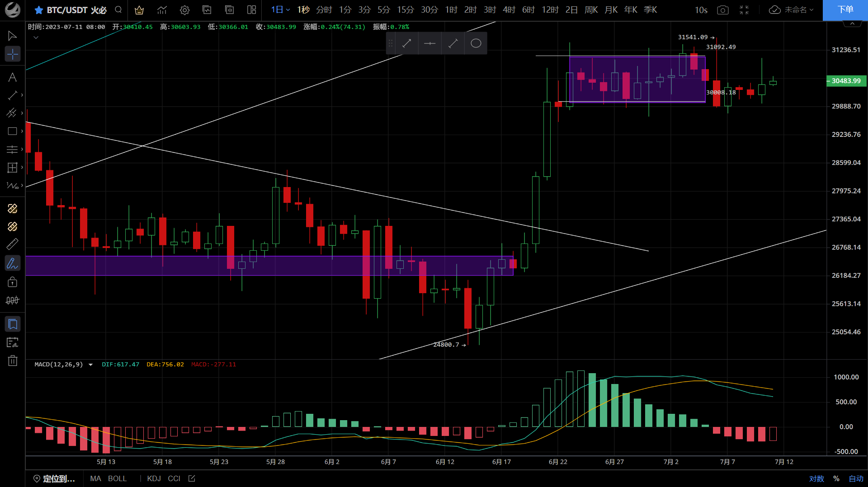
Task: Expand the chevron below the time label
Action: click(x=36, y=37)
